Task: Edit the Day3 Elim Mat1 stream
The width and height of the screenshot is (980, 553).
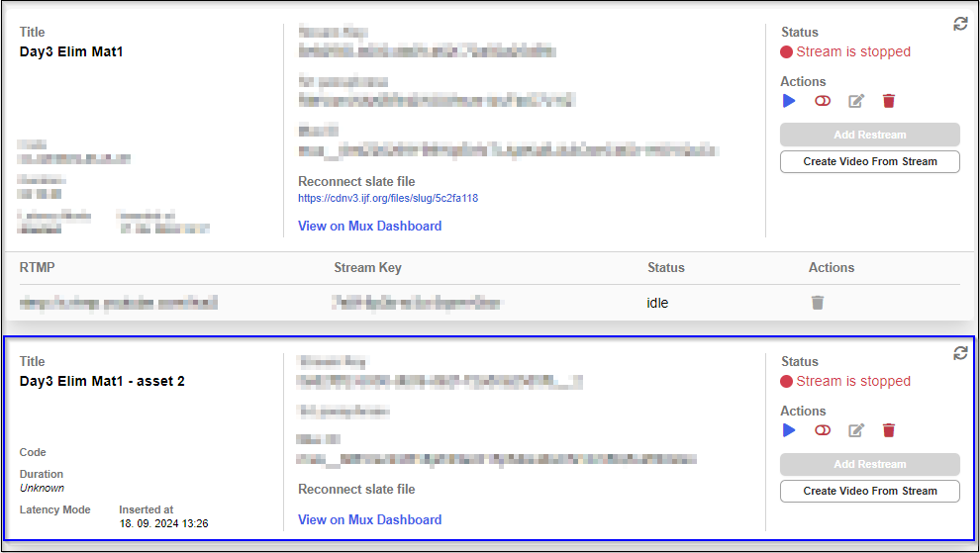Action: click(x=856, y=101)
